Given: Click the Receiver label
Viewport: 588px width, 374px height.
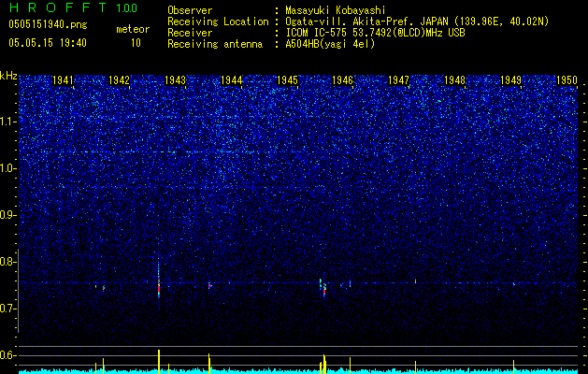Looking at the screenshot, I should click(x=190, y=33).
